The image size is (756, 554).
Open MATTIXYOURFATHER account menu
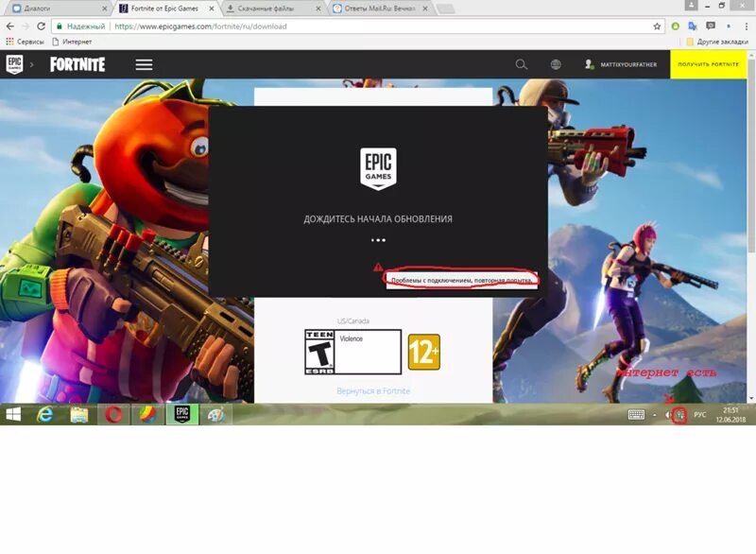621,64
